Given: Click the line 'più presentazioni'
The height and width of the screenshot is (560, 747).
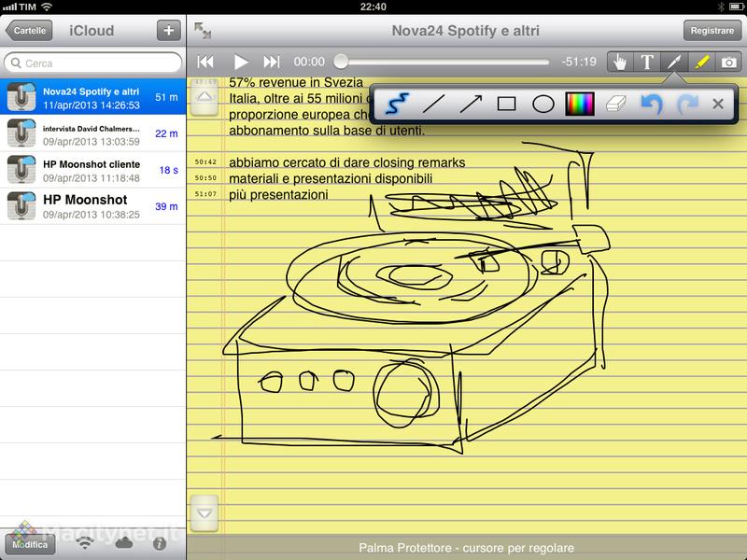Looking at the screenshot, I should 278,195.
